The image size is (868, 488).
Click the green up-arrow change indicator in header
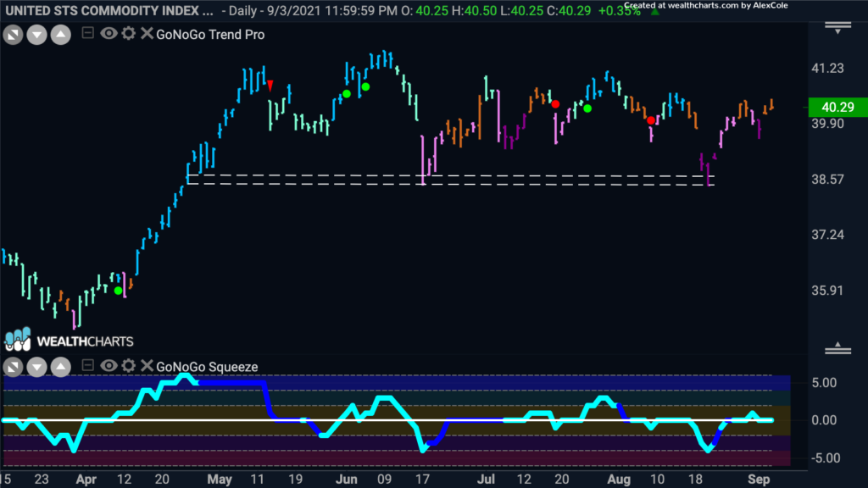655,11
